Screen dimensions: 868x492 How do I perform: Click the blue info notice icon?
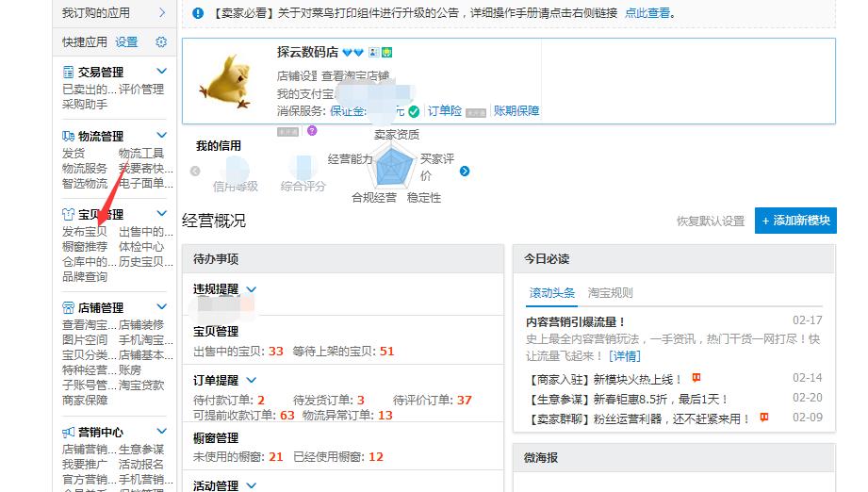coord(198,13)
